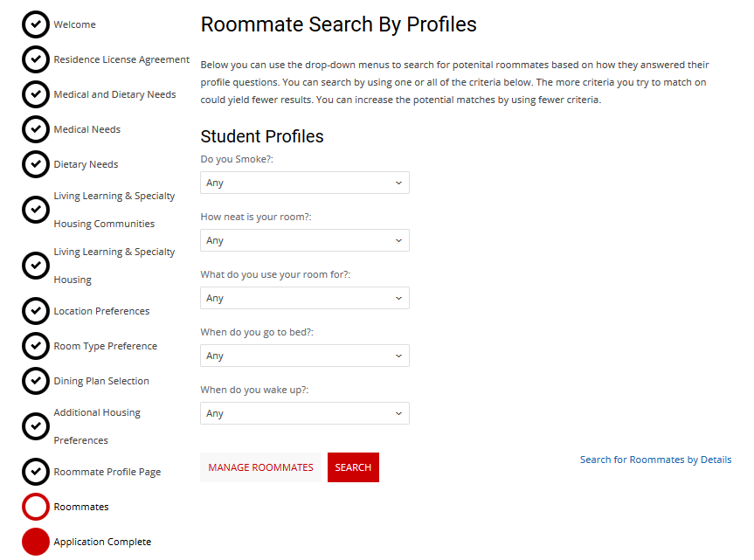Click the Welcome step checkmark icon

tap(36, 24)
